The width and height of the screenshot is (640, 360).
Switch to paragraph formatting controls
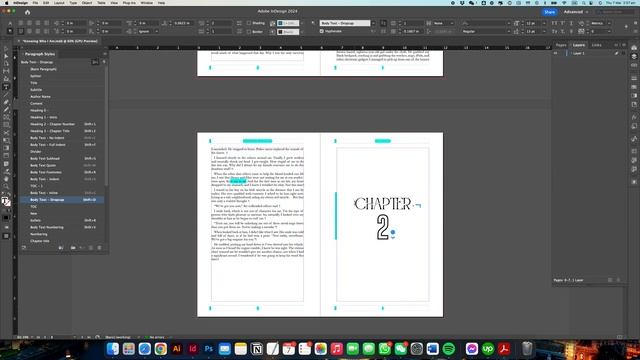pos(10,31)
